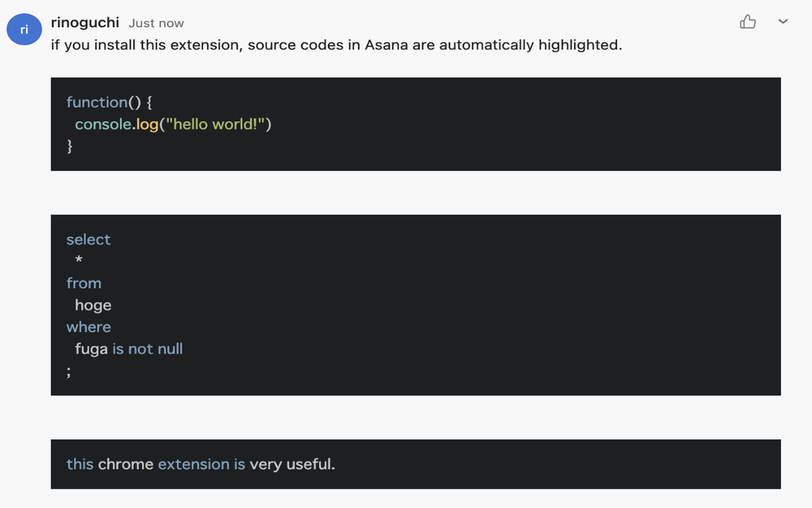Click the 'console.log' statement
This screenshot has width=812, height=508.
click(118, 124)
